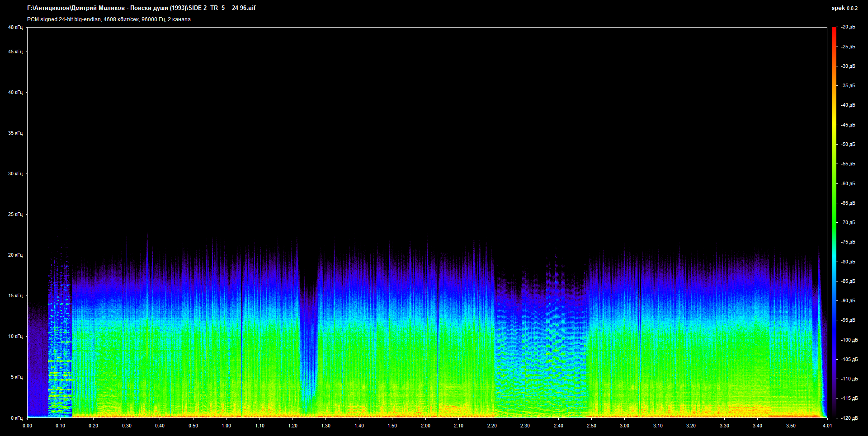This screenshot has height=436, width=868.
Task: Select the 3:00 time axis marker
Action: tap(624, 426)
